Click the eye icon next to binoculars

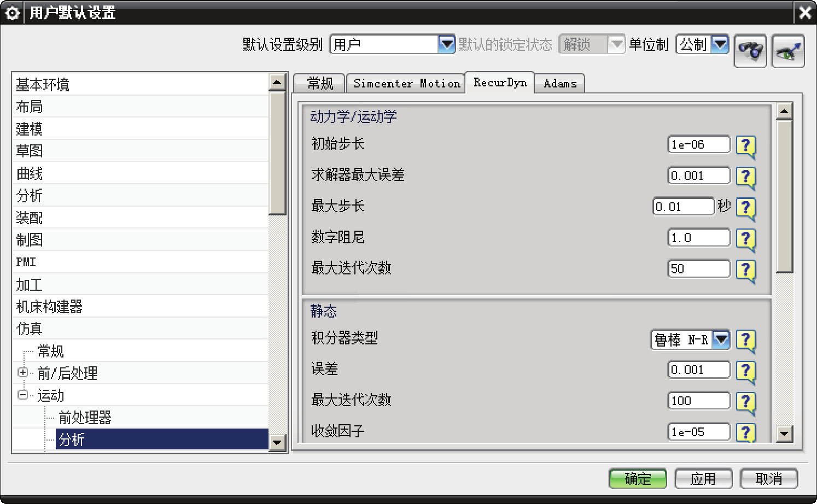tap(787, 51)
